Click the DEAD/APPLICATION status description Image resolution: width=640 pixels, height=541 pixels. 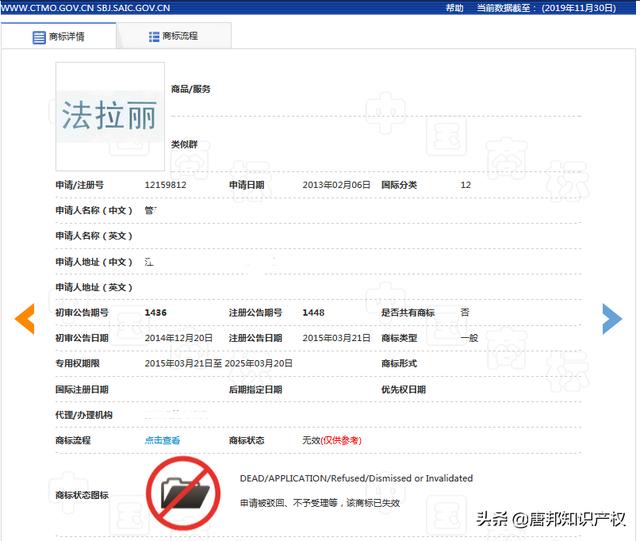click(x=356, y=478)
